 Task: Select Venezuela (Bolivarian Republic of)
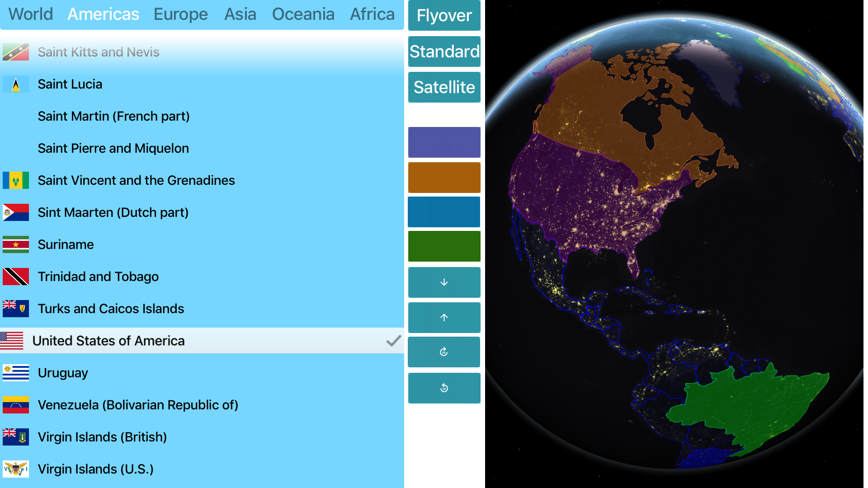pyautogui.click(x=202, y=405)
